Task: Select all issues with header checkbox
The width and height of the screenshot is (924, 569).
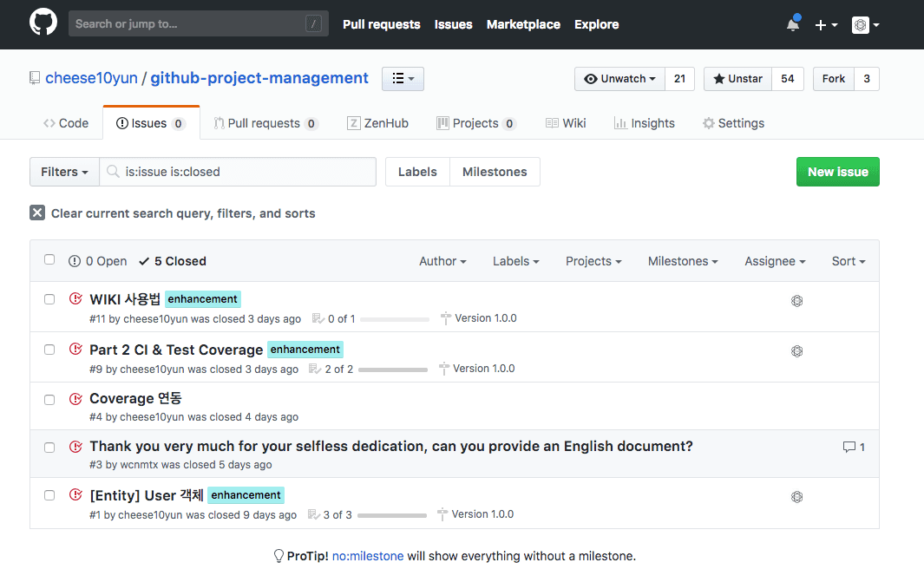Action: (x=49, y=259)
